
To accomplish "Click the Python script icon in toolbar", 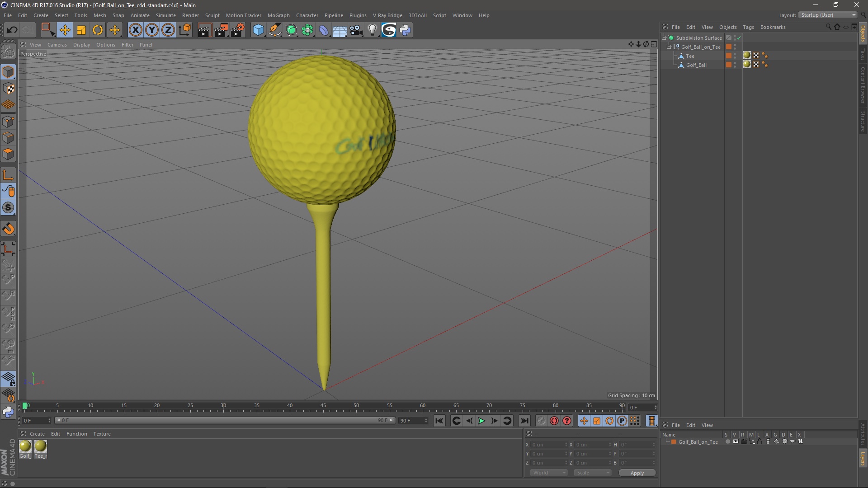I will (x=405, y=30).
